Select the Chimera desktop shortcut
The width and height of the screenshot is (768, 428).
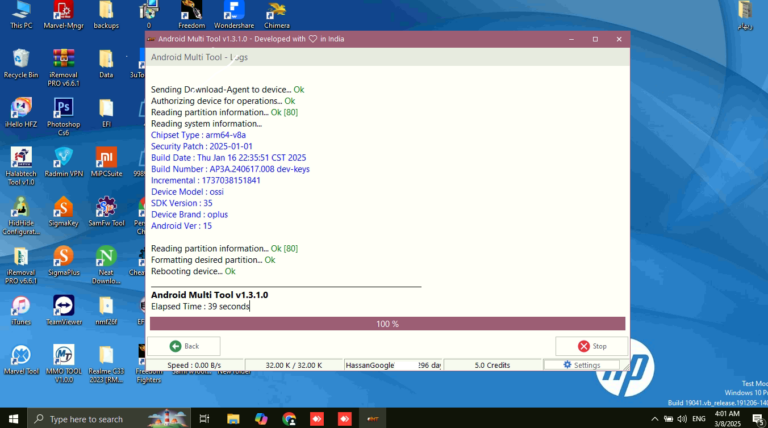click(277, 15)
